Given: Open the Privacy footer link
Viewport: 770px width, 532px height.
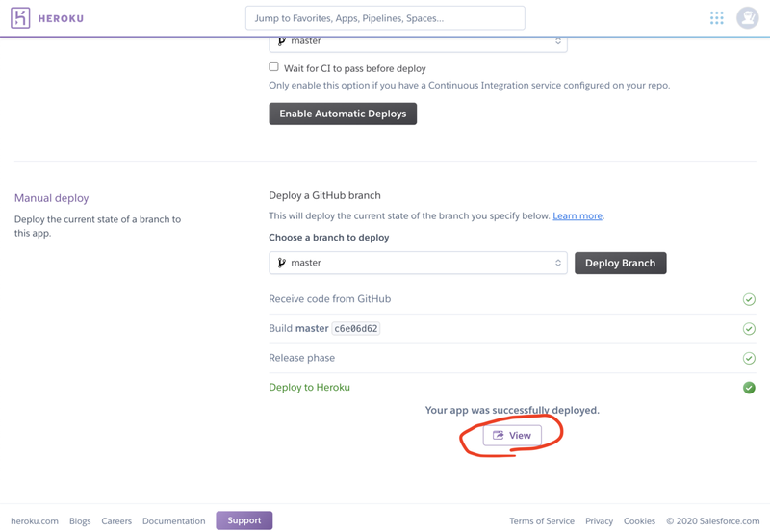Looking at the screenshot, I should pyautogui.click(x=599, y=520).
